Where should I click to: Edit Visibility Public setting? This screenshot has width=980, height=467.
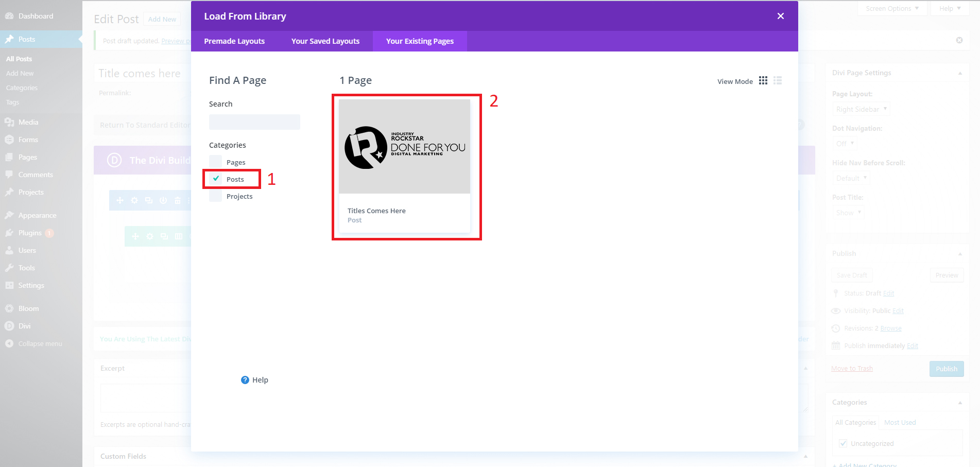[x=898, y=311]
